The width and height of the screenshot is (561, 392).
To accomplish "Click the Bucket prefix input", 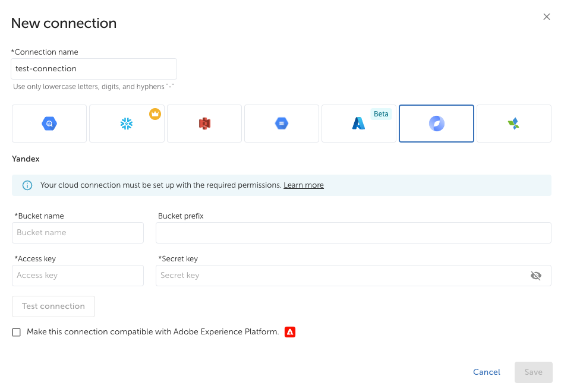I will pos(353,233).
